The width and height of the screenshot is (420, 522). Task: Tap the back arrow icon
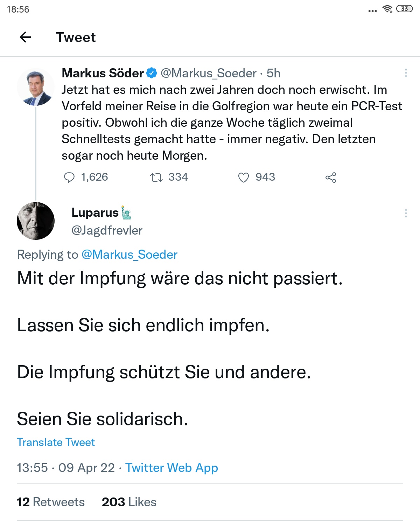25,37
